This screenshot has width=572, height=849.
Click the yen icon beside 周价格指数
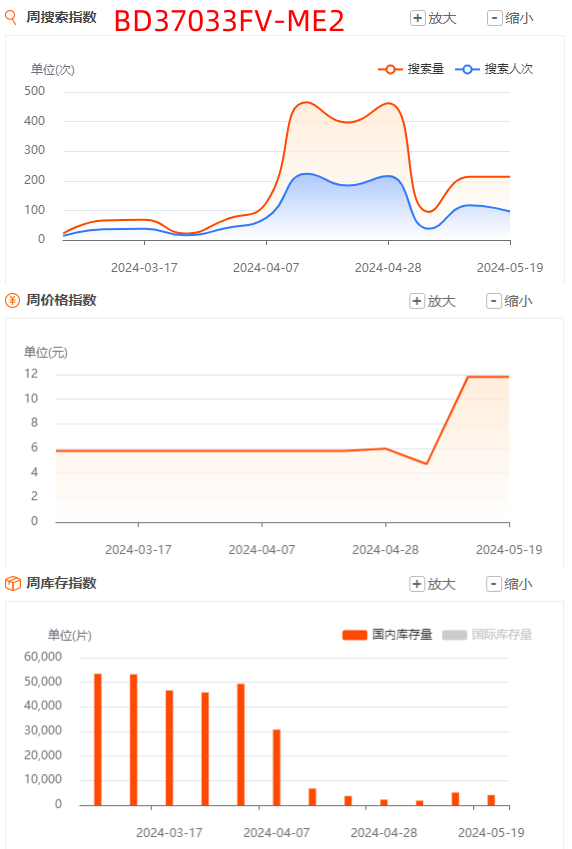coord(12,301)
